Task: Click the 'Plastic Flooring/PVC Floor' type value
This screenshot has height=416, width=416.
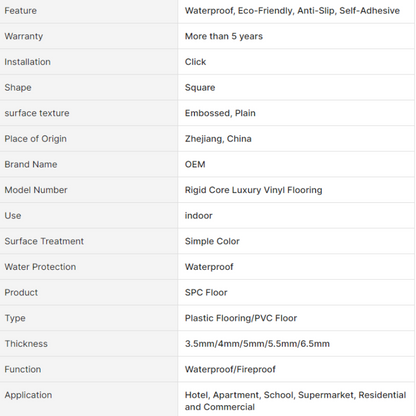Action: (x=241, y=318)
